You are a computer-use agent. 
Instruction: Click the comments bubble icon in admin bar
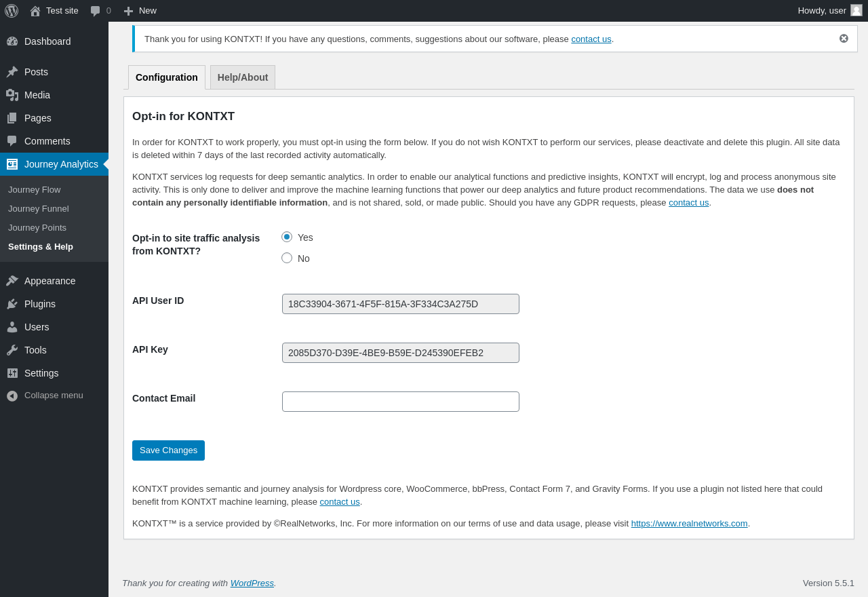coord(95,11)
